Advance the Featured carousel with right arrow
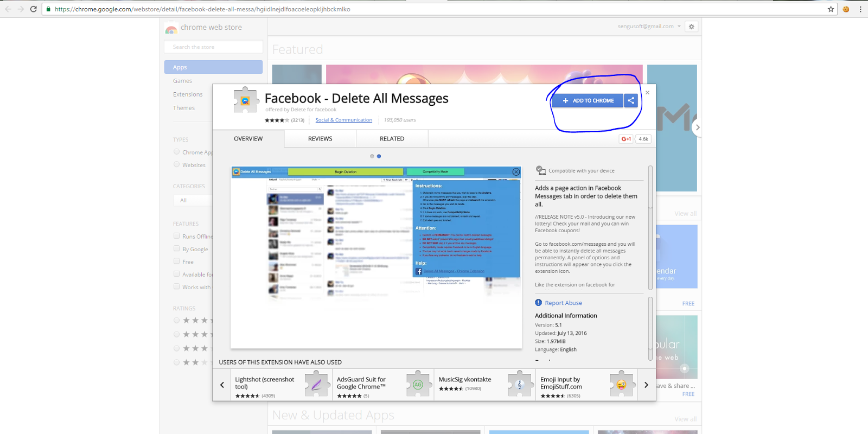Screen dimensions: 868x434 (698, 127)
